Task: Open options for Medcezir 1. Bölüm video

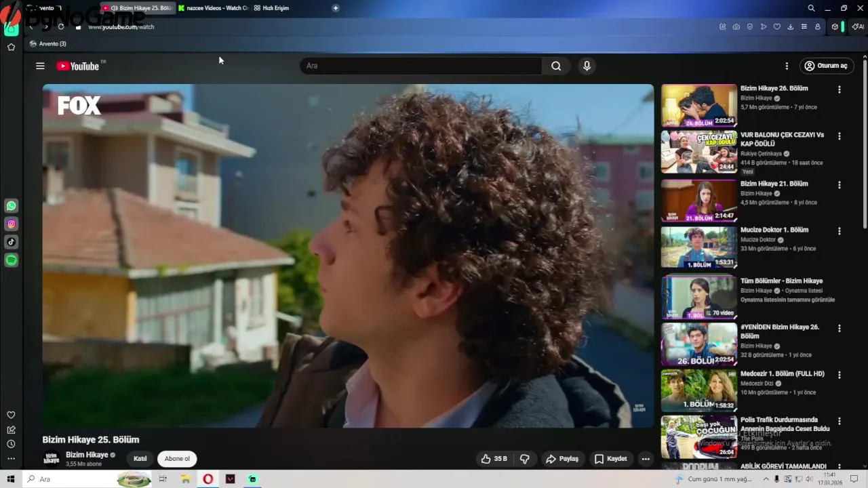Action: pyautogui.click(x=840, y=375)
